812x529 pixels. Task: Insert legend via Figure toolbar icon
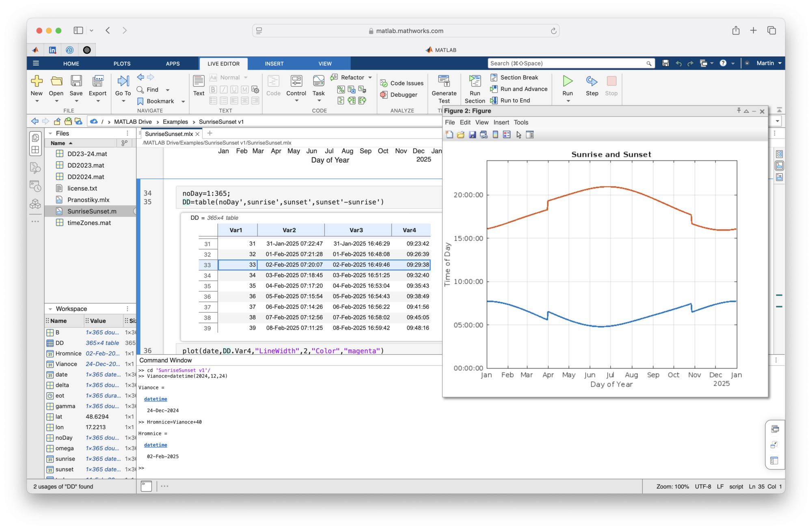pyautogui.click(x=507, y=135)
